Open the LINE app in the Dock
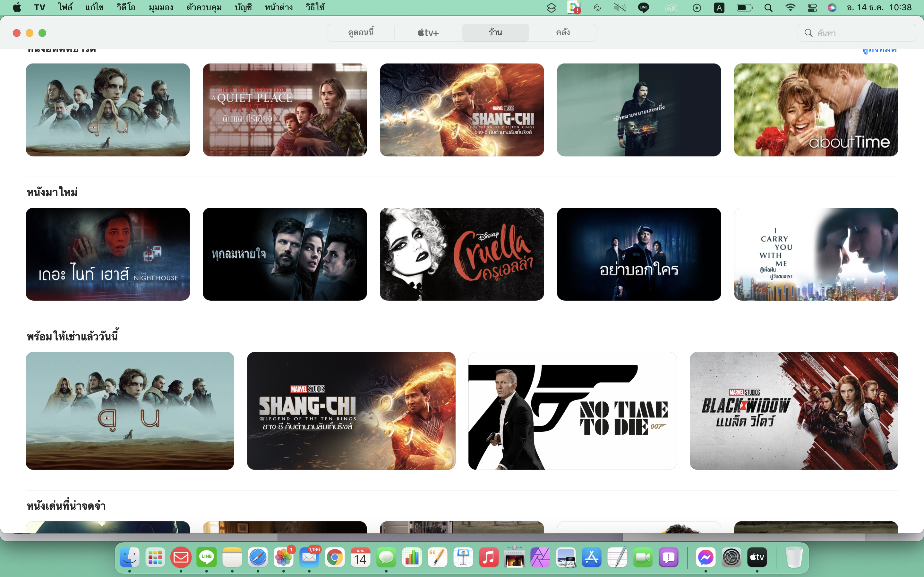924x577 pixels. point(207,557)
